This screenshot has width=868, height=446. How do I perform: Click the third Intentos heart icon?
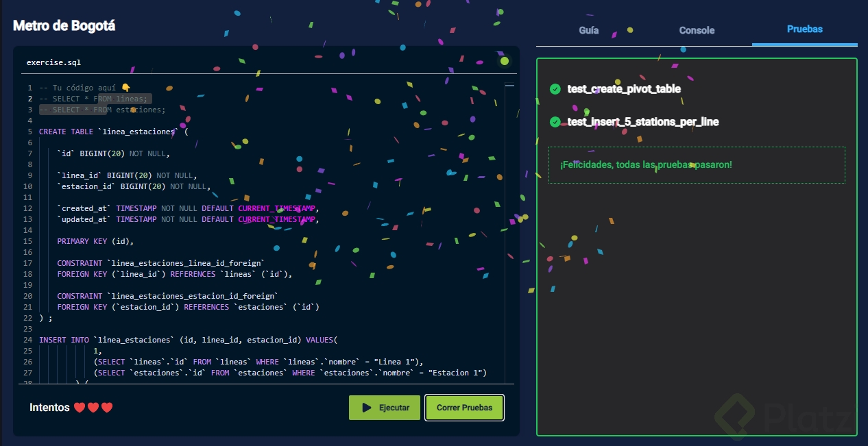click(x=106, y=408)
